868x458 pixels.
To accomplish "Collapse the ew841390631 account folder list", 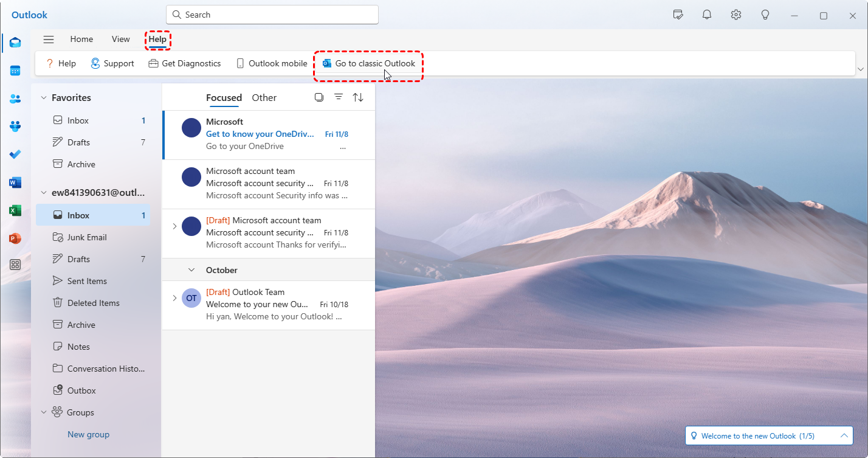I will pos(44,193).
